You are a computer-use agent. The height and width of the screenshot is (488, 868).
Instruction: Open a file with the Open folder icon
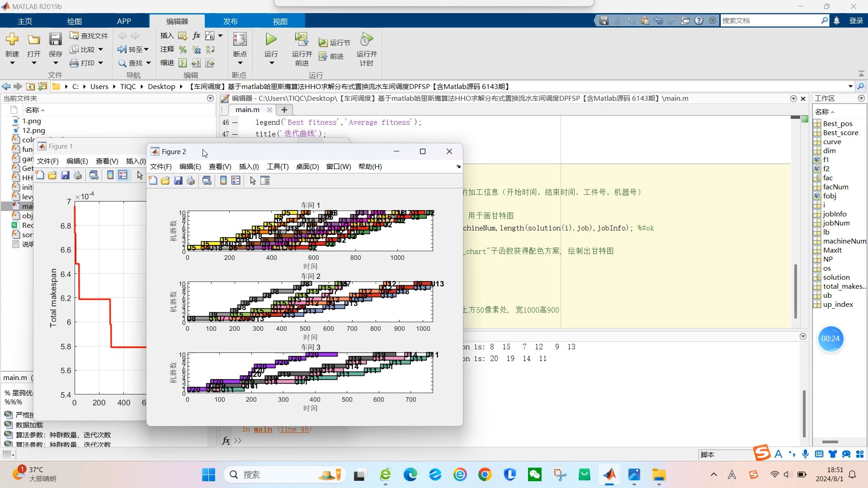pyautogui.click(x=33, y=39)
